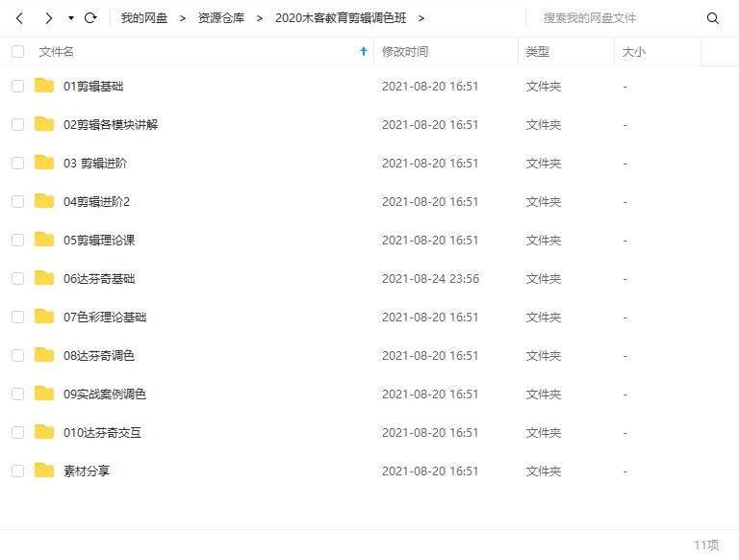Click the 02剪辑各模块讲解 folder icon
The height and width of the screenshot is (560, 739).
[x=44, y=124]
